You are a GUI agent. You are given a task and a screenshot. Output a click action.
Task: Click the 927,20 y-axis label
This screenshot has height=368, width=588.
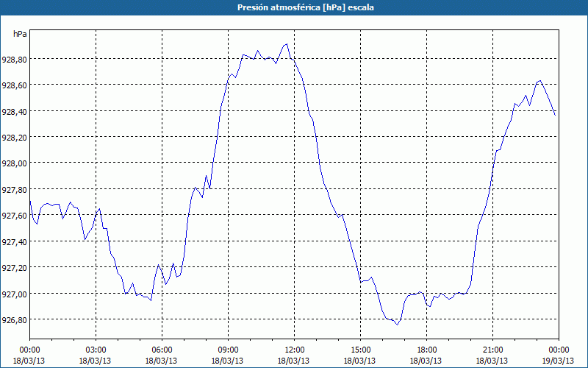(x=14, y=267)
